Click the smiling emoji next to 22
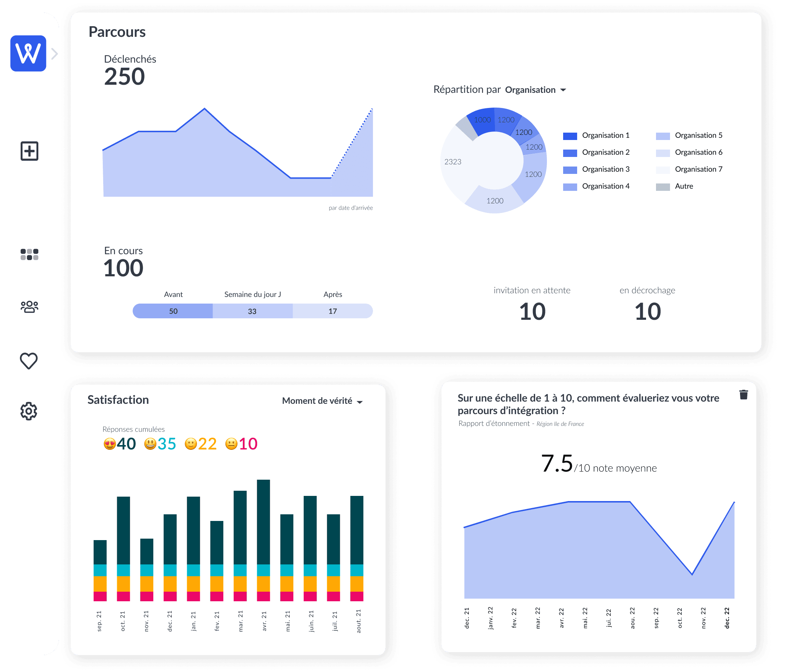Image resolution: width=799 pixels, height=672 pixels. (191, 444)
